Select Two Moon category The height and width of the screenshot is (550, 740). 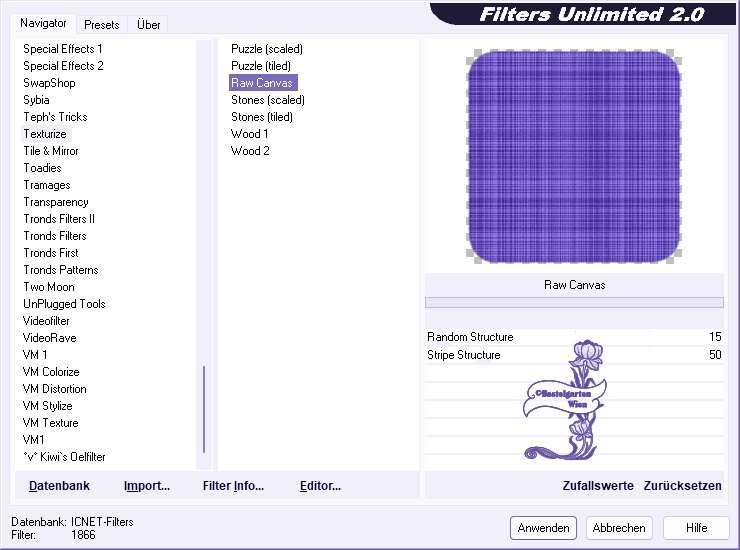49,287
